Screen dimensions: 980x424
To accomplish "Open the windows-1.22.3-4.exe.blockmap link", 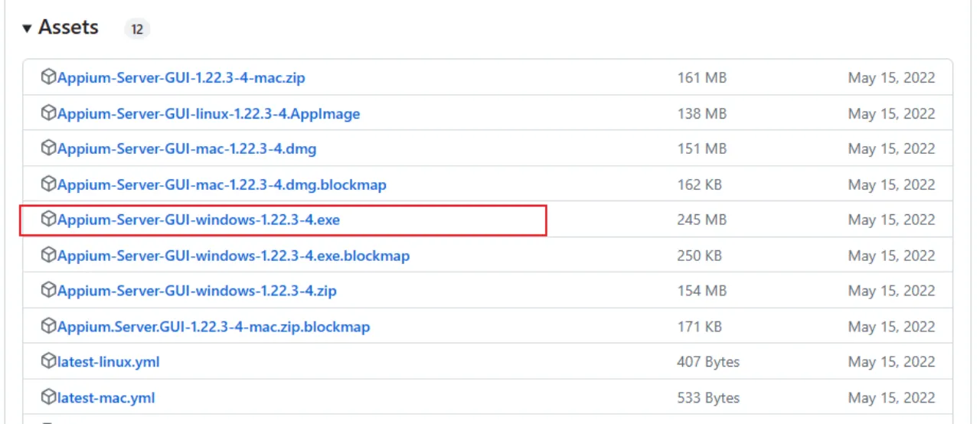I will [234, 256].
